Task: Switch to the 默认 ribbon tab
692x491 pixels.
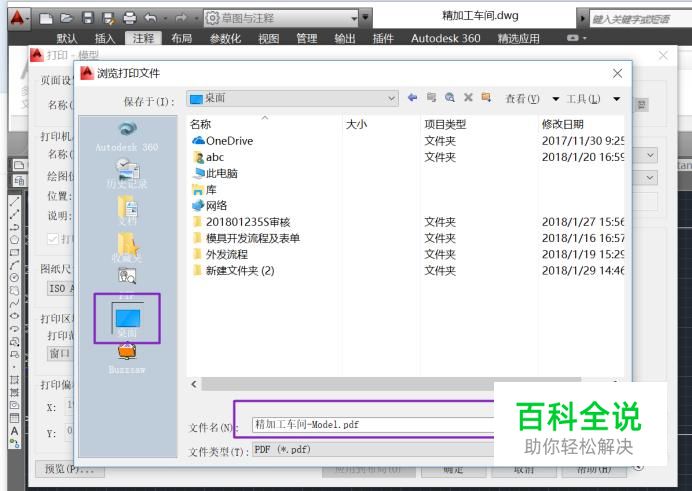Action: [x=67, y=39]
